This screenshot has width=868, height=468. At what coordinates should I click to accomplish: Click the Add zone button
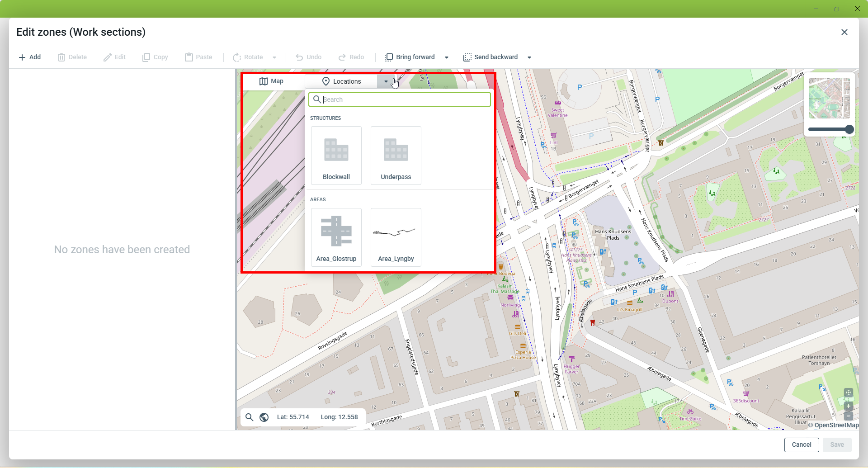30,57
